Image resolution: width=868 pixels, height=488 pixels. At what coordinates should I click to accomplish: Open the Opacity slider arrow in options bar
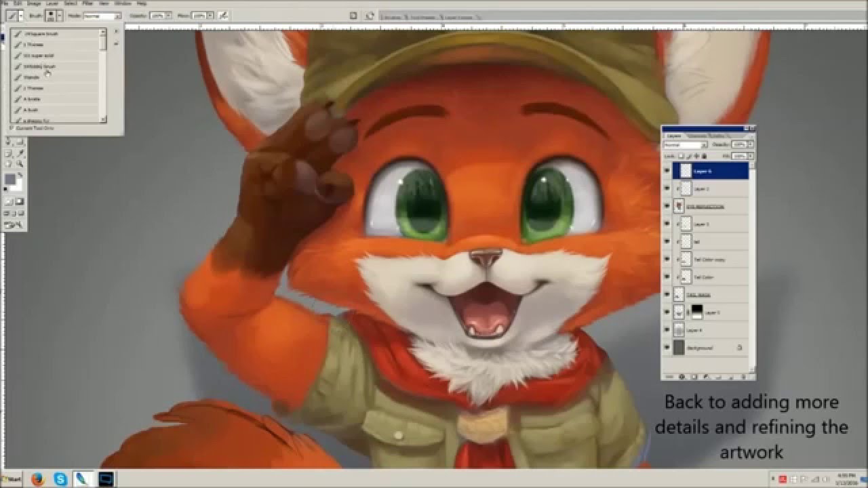168,16
